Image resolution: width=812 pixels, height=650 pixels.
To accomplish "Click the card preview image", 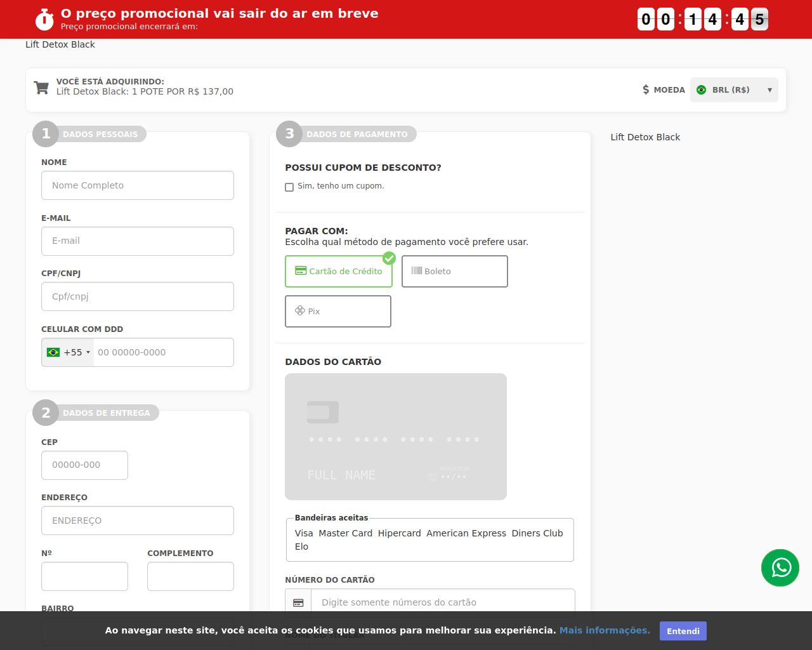I will coord(396,437).
